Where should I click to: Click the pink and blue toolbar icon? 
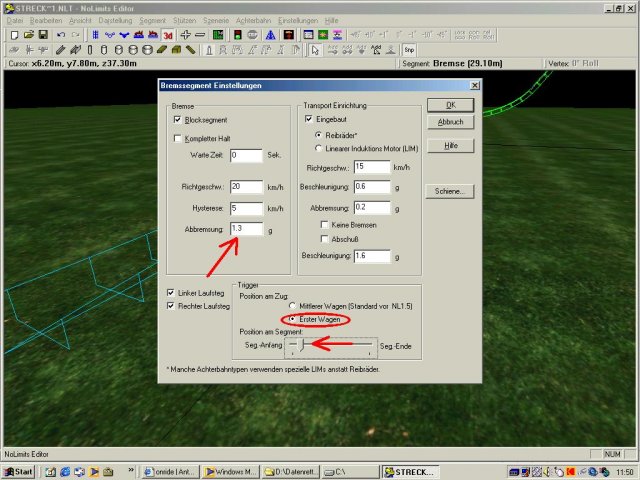(x=337, y=35)
